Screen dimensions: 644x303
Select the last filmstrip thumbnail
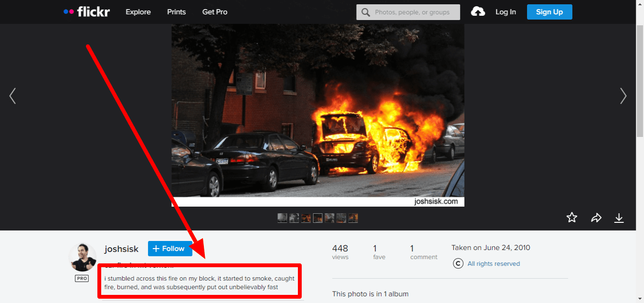click(353, 218)
